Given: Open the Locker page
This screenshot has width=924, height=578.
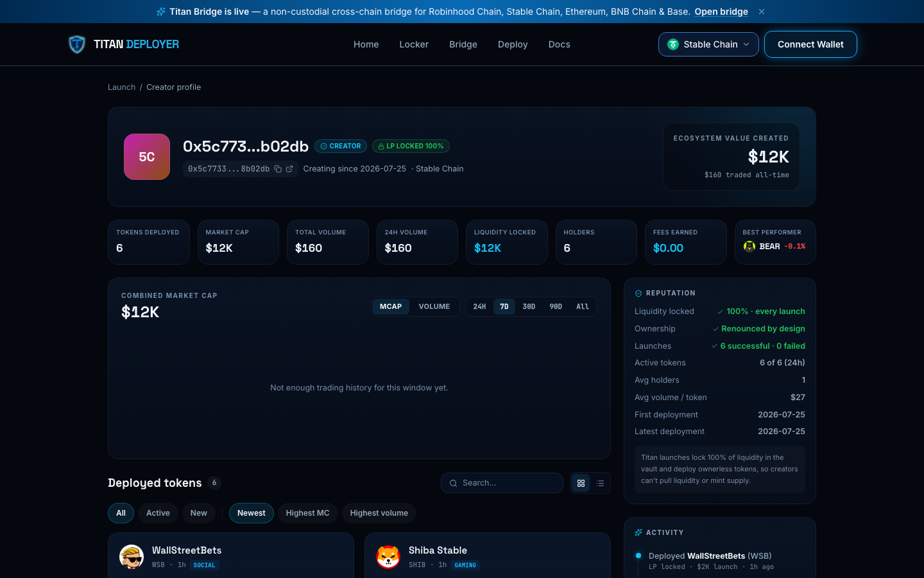Looking at the screenshot, I should pyautogui.click(x=414, y=44).
